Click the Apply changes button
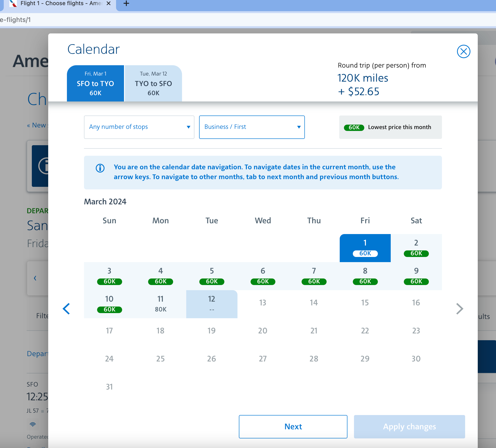496x448 pixels. pos(409,427)
